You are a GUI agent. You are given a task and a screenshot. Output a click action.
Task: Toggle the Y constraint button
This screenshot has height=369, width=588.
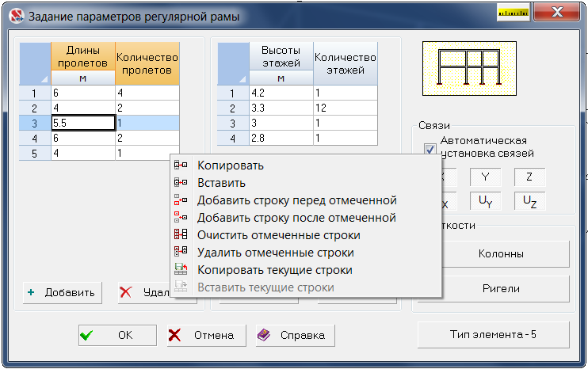tap(485, 178)
